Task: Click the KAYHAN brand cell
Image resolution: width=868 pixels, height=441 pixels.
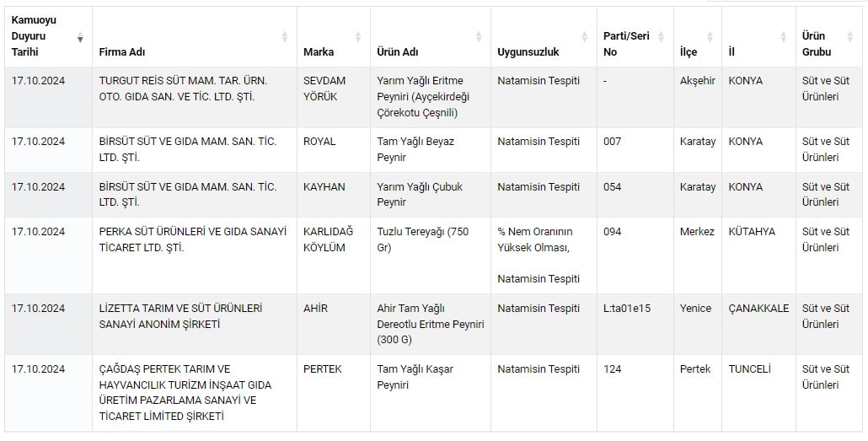Action: [x=324, y=187]
